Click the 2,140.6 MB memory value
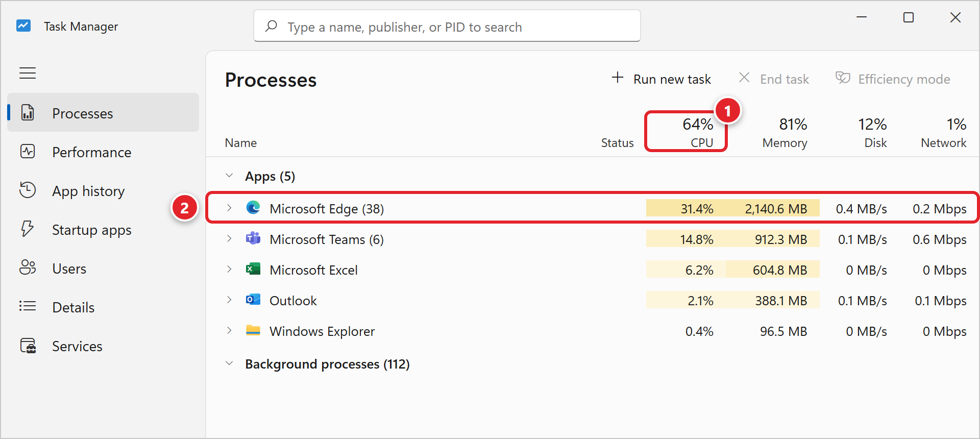 776,208
